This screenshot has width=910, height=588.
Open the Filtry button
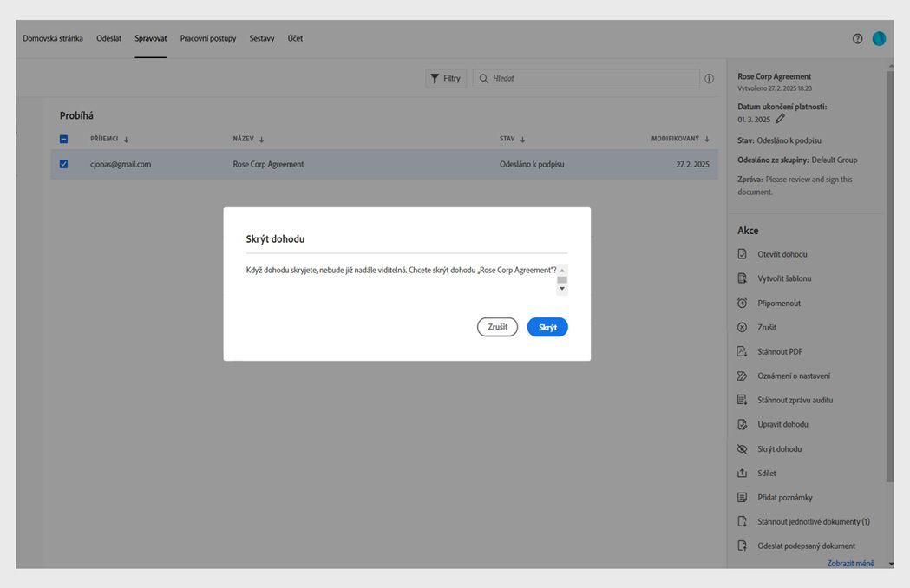446,78
